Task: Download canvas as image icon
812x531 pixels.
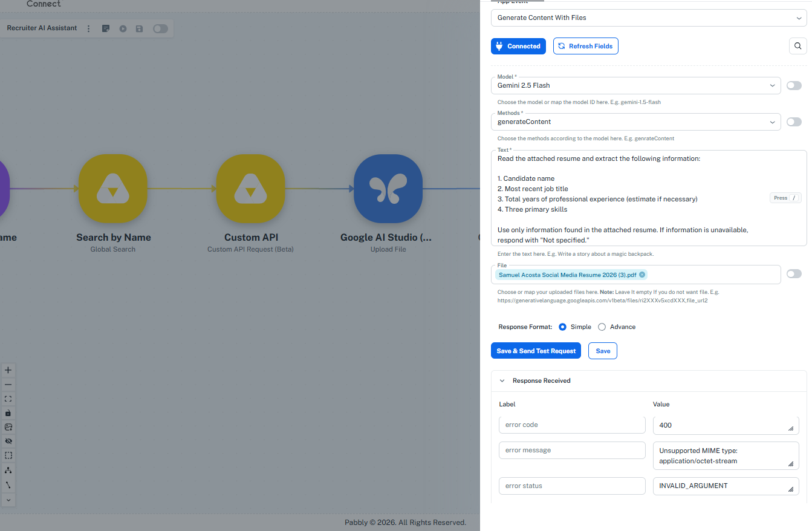Action: point(8,427)
